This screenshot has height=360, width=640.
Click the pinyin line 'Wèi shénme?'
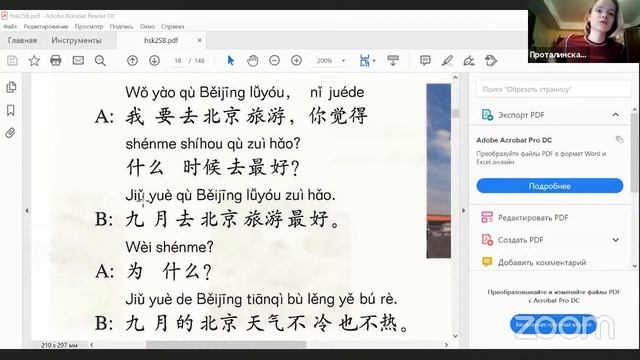coord(169,247)
